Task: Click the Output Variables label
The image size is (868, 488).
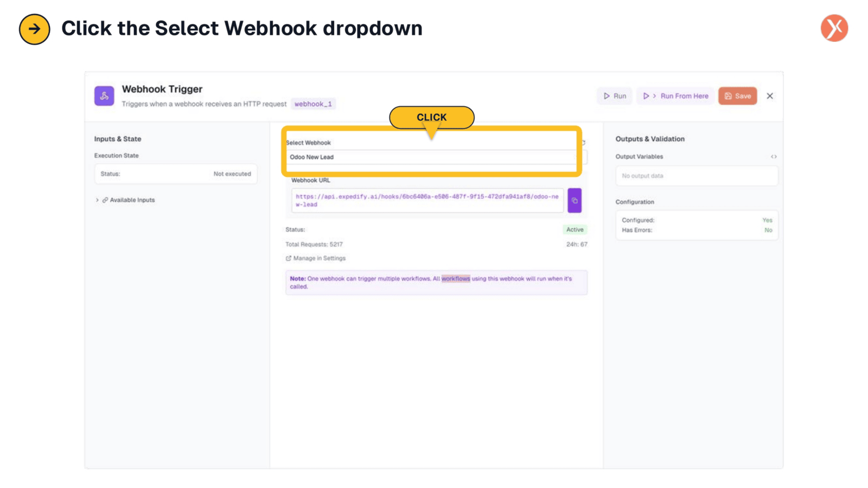Action: click(639, 157)
